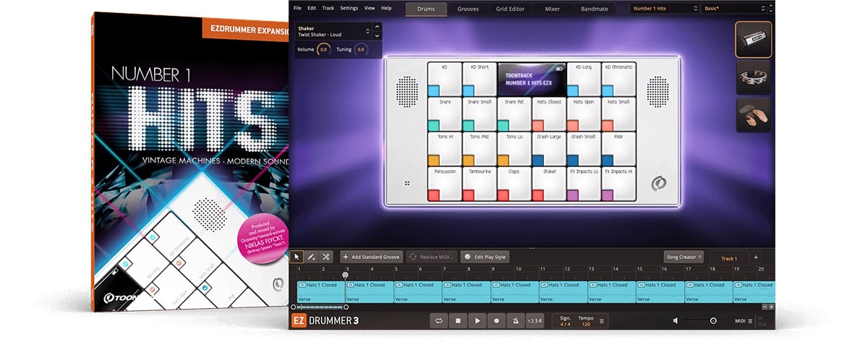868x353 pixels.
Task: Select the pencil draw tool
Action: (311, 257)
